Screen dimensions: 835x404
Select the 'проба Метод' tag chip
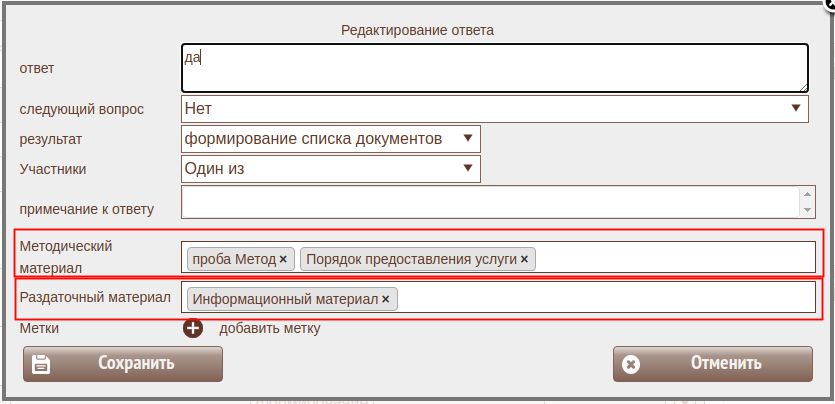pos(233,259)
